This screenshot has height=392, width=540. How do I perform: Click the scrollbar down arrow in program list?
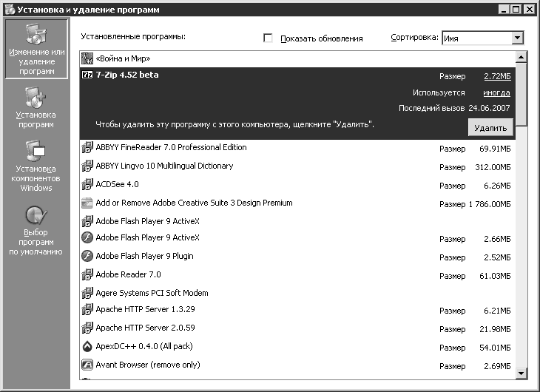coord(521,373)
